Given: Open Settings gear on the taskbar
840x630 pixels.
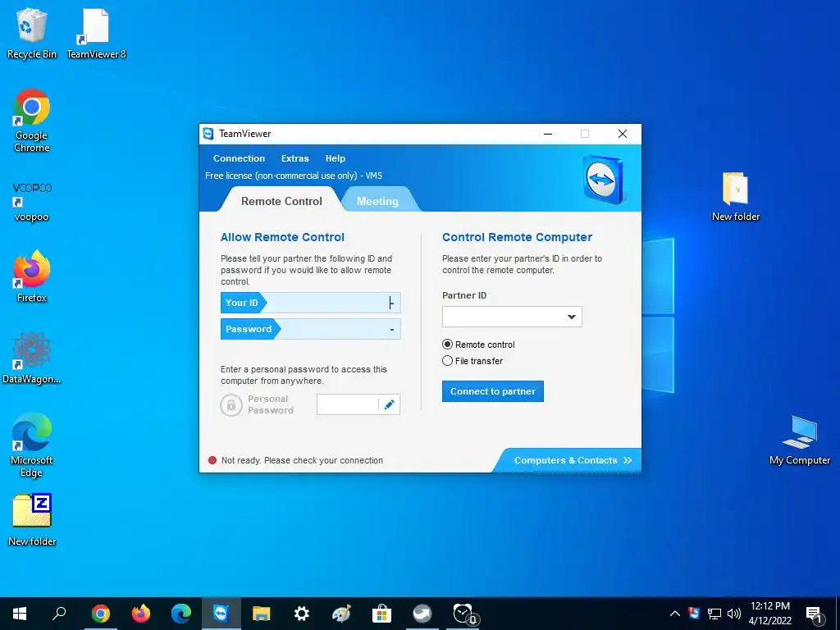Looking at the screenshot, I should pyautogui.click(x=302, y=614).
